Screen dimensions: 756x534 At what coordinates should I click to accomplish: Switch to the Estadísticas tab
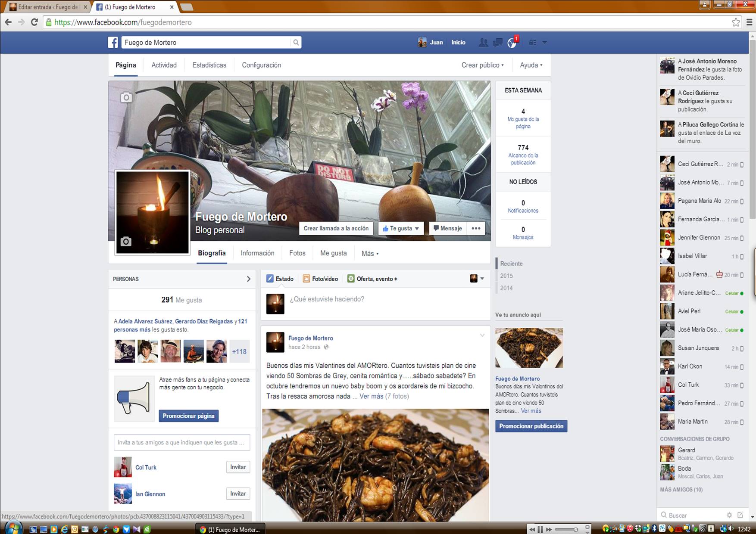pyautogui.click(x=209, y=65)
